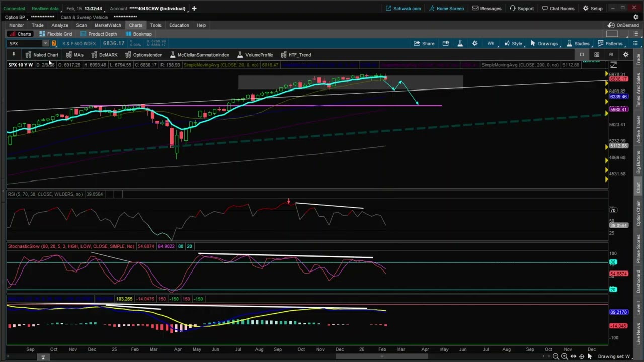The image size is (644, 362).
Task: Click the plus icon beside account name
Action: [194, 8]
